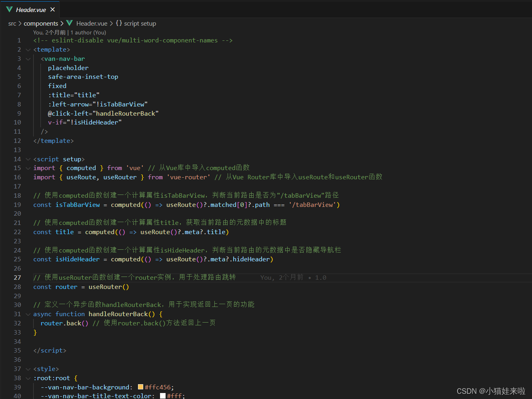Open the #ffc456 color swatch picker
The height and width of the screenshot is (399, 532).
[140, 387]
